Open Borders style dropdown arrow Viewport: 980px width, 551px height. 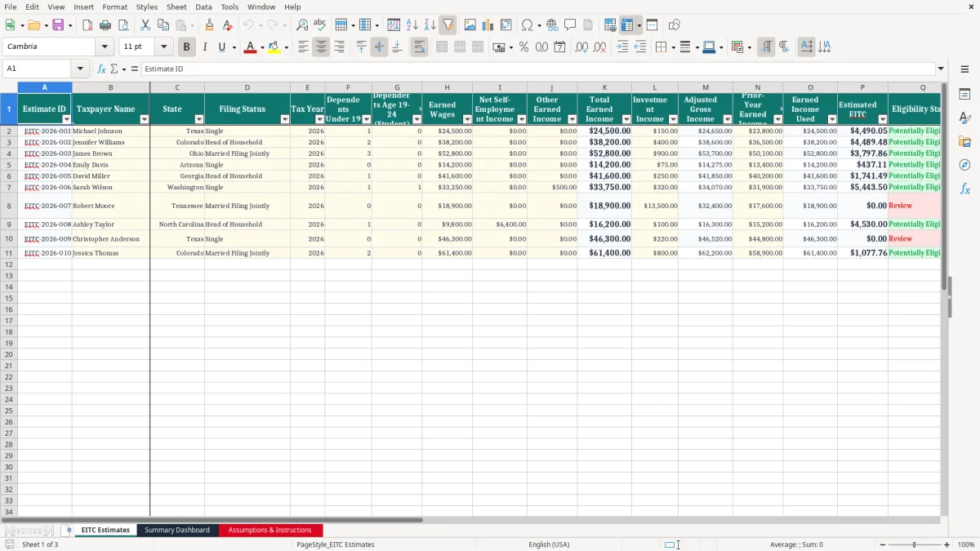tap(673, 47)
